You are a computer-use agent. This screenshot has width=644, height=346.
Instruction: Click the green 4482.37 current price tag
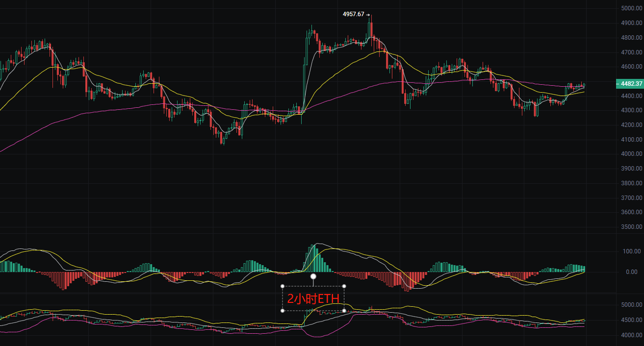pos(628,84)
